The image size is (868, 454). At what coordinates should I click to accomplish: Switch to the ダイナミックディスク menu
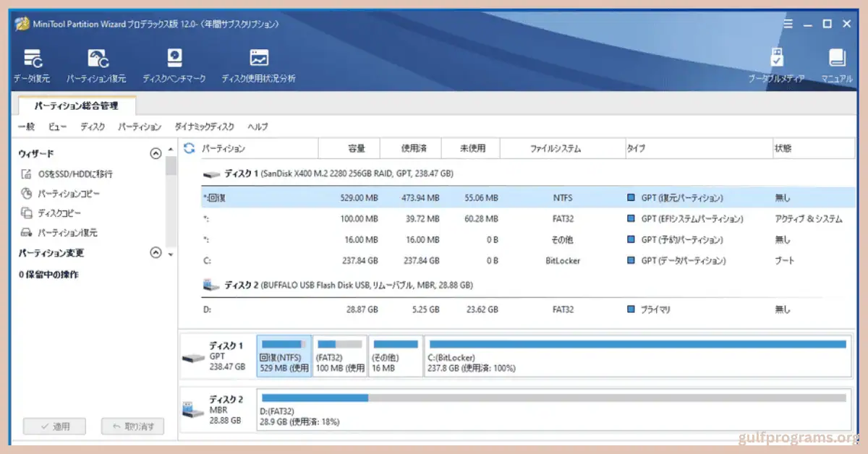(204, 127)
